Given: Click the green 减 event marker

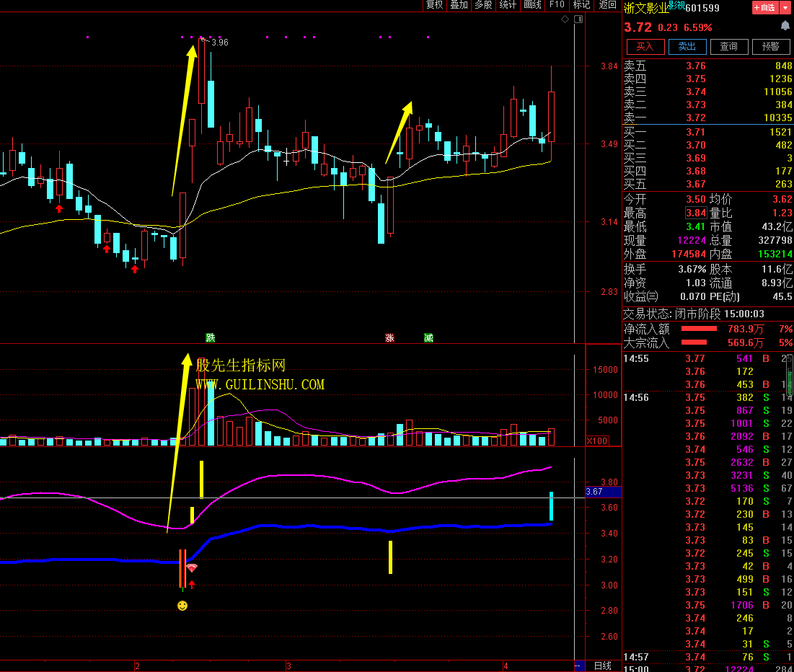Looking at the screenshot, I should [428, 337].
